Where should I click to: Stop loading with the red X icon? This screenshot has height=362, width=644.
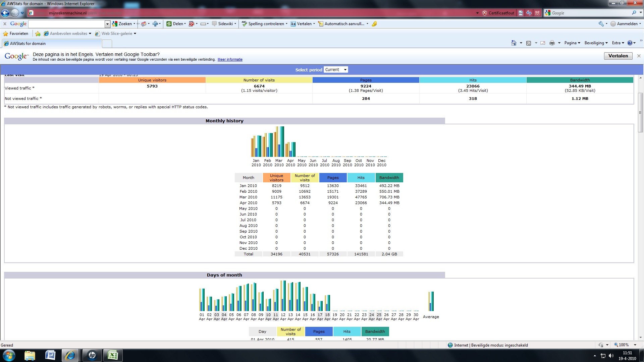537,13
